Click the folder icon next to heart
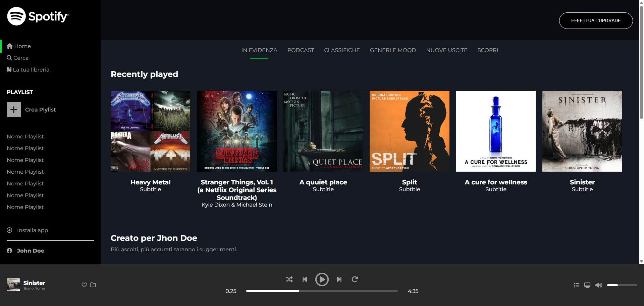The image size is (644, 306). [93, 285]
